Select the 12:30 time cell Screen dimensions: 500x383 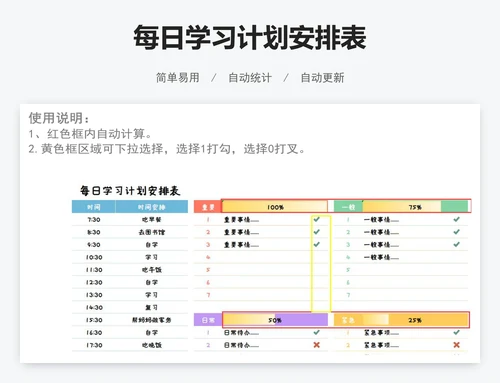coord(94,282)
